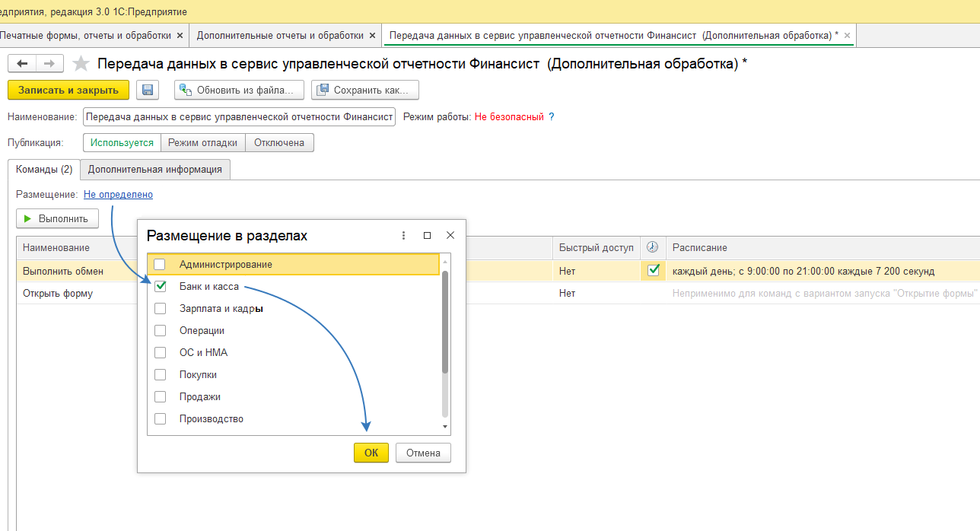This screenshot has height=531, width=980.
Task: Click the floppy disk save icon
Action: tap(148, 90)
